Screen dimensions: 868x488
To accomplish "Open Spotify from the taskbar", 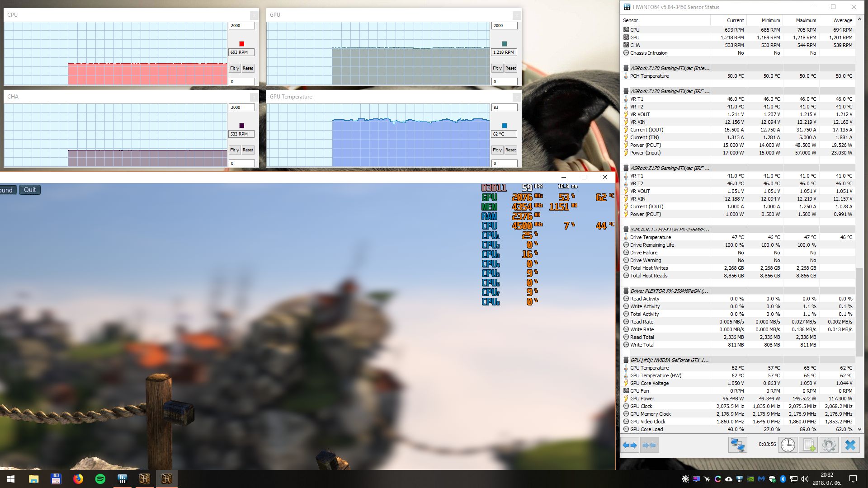I will [100, 479].
